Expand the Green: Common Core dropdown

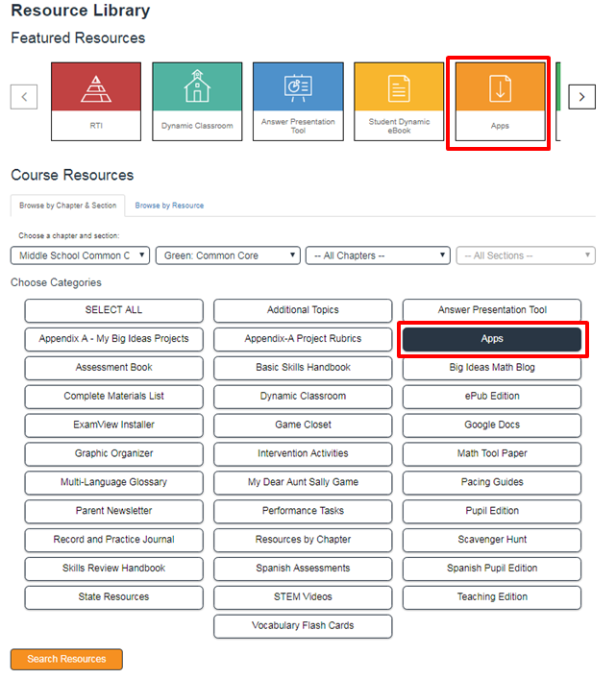coord(227,255)
